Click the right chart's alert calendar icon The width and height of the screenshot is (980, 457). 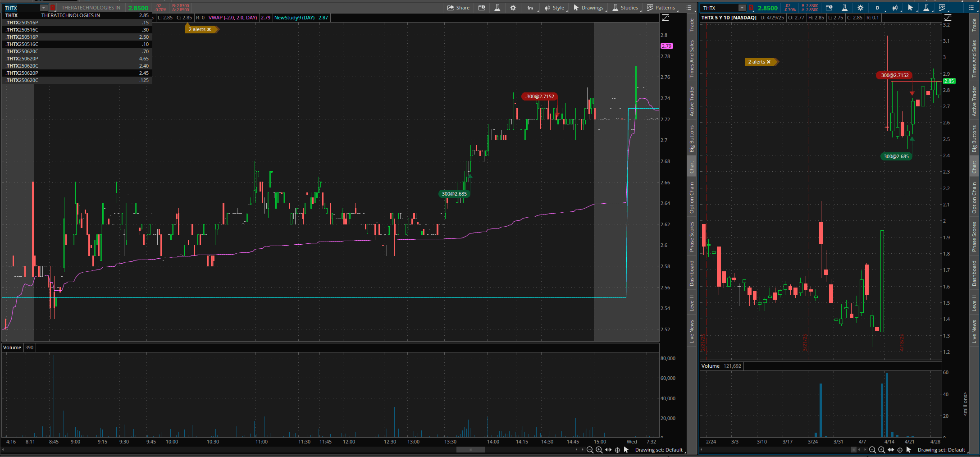(829, 8)
